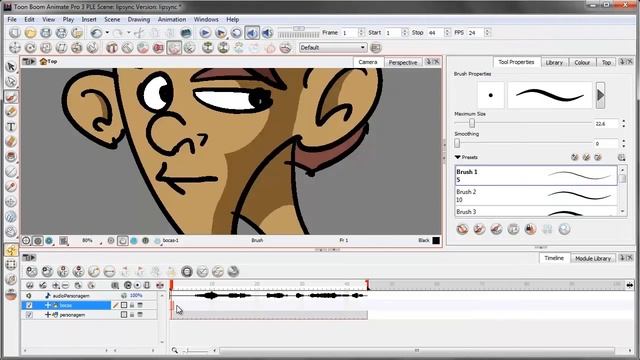Add a layer with the timeline plus icon
The height and width of the screenshot is (360, 640).
point(56,285)
